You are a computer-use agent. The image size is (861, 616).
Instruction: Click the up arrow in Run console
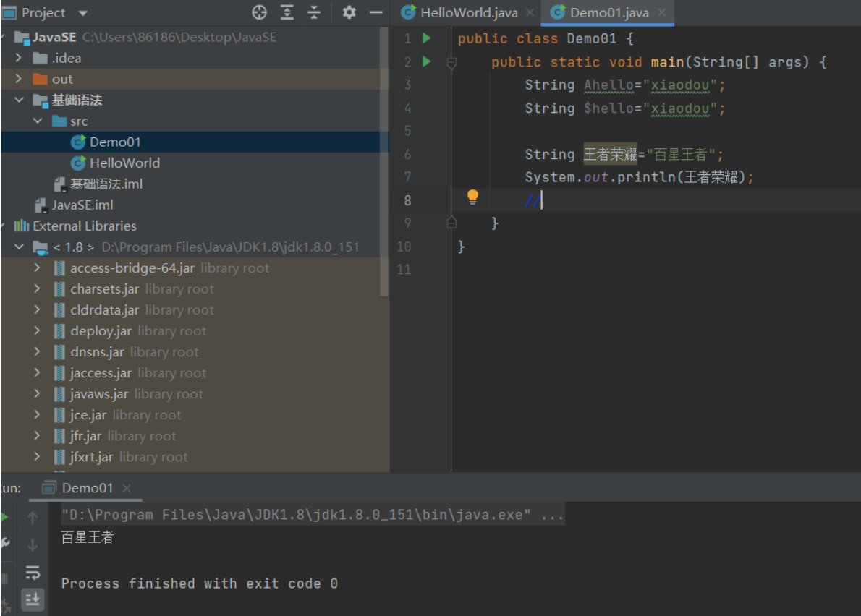coord(33,518)
